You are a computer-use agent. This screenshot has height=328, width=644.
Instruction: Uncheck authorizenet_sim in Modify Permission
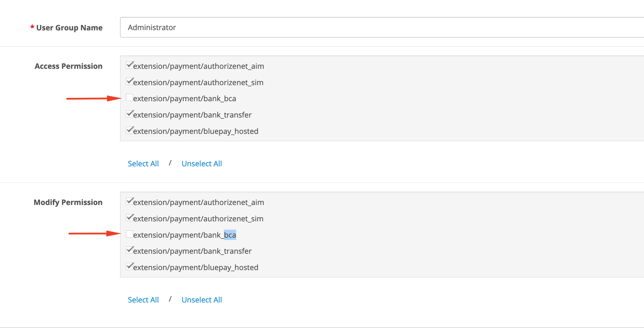point(129,218)
